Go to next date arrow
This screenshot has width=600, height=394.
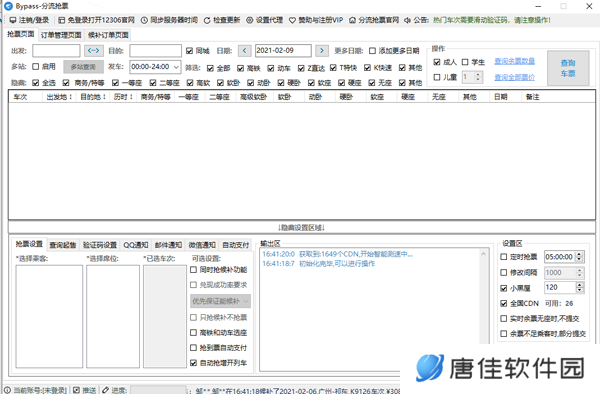(322, 50)
